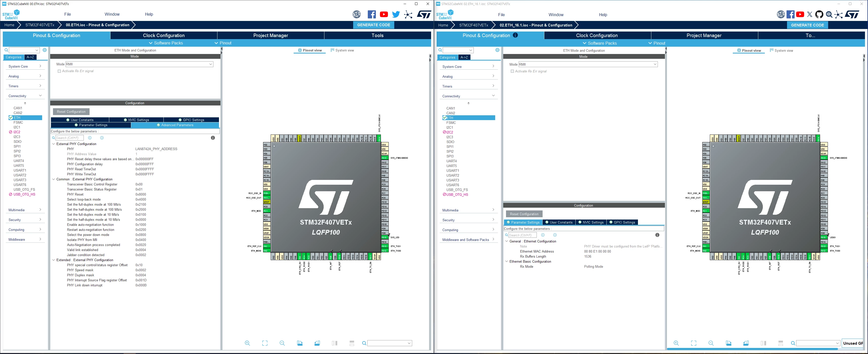Open the category settings gear in 02.ETH_16.1 window

[497, 50]
